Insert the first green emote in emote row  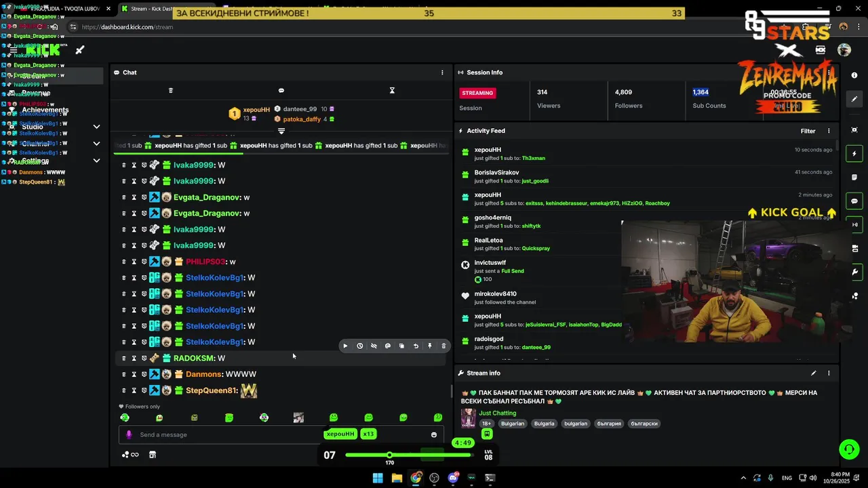125,418
